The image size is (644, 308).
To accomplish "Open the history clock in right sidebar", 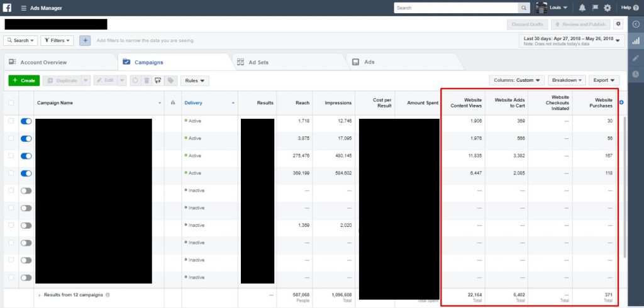I will [x=636, y=74].
